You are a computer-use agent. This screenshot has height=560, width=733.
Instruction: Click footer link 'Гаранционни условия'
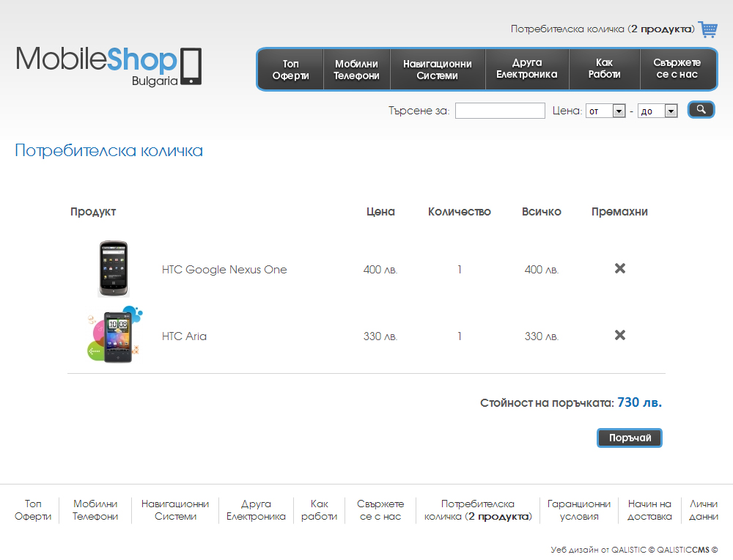(x=579, y=510)
